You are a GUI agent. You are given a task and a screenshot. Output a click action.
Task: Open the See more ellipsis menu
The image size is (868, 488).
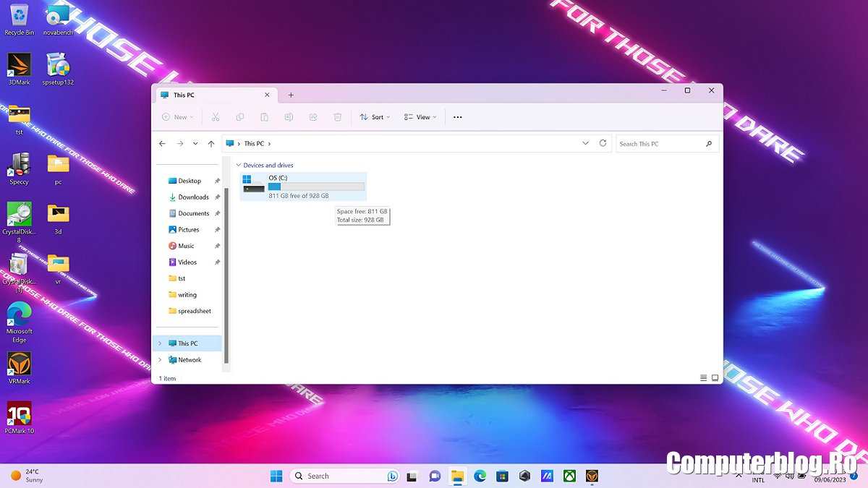tap(457, 117)
